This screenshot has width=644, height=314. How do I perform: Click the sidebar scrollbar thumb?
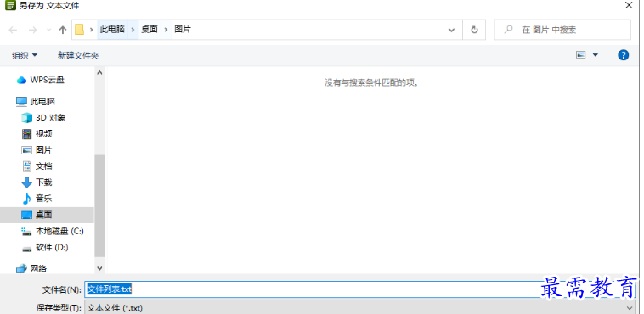pyautogui.click(x=99, y=206)
